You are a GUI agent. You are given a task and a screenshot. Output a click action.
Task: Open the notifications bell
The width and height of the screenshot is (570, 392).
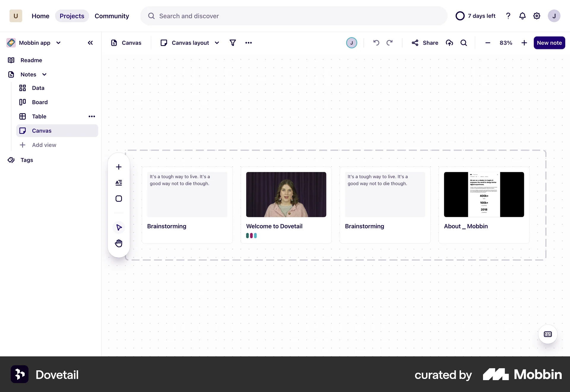tap(522, 16)
